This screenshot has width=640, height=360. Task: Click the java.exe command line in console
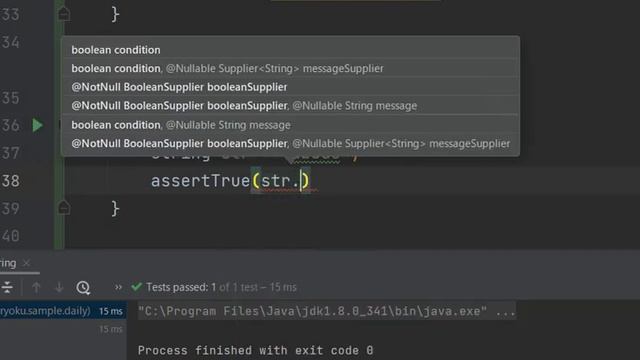[x=327, y=311]
